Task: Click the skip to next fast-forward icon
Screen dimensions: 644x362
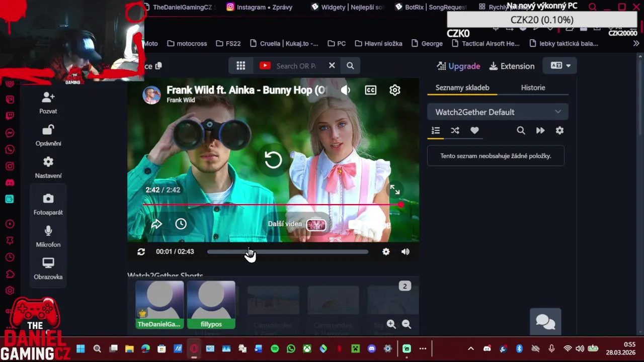Action: point(540,131)
